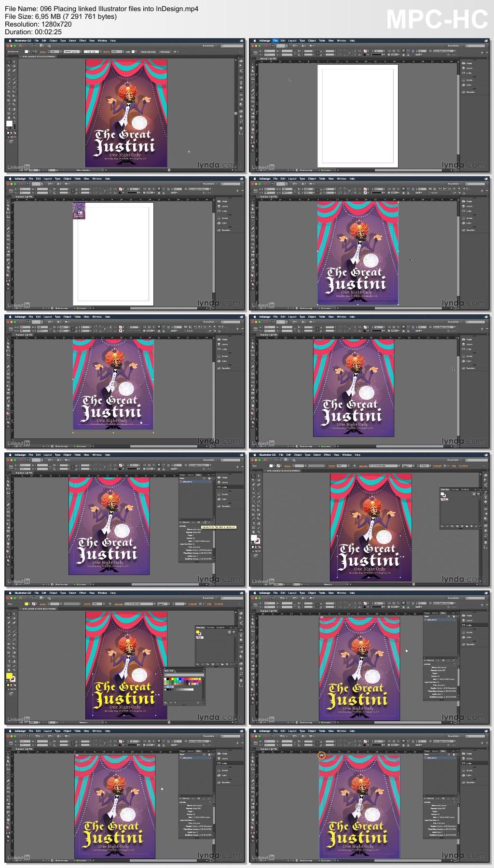Open Layout menu in blank-page InDesign frame
Viewport: 494px width, 868px height.
click(x=292, y=41)
